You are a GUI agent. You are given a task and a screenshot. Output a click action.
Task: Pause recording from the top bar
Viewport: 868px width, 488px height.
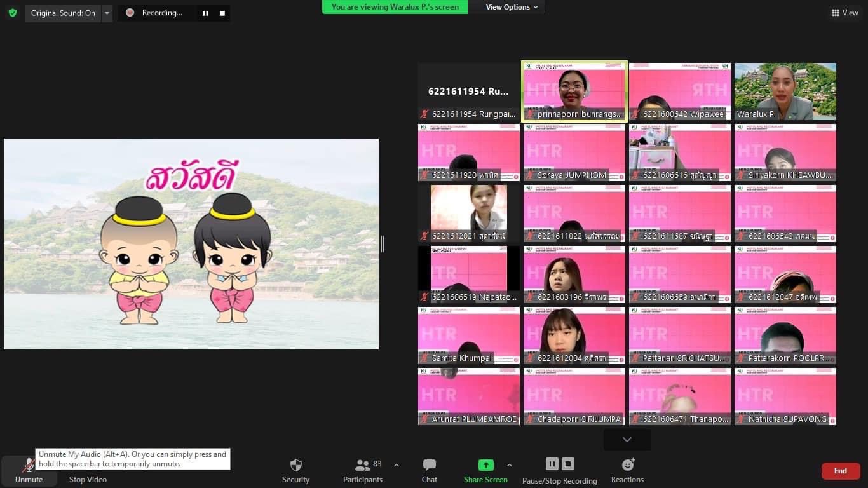click(x=205, y=13)
